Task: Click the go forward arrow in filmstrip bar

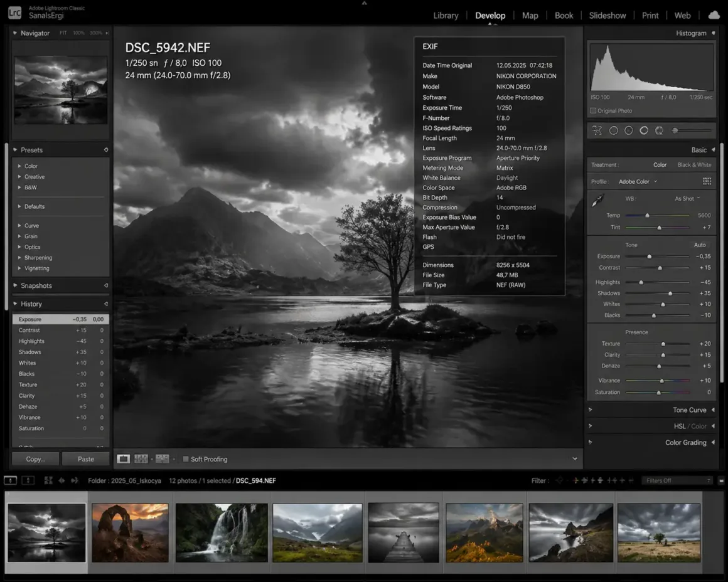Action: tap(75, 480)
